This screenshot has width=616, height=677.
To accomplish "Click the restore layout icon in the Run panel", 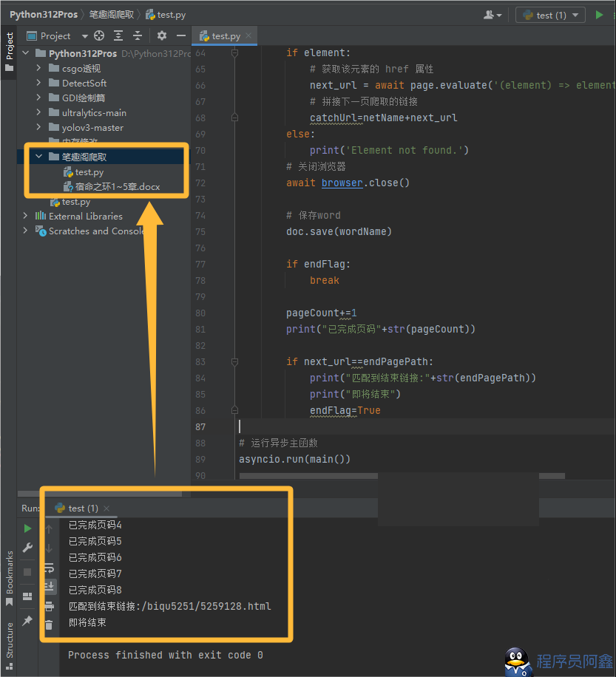I will coord(27,596).
